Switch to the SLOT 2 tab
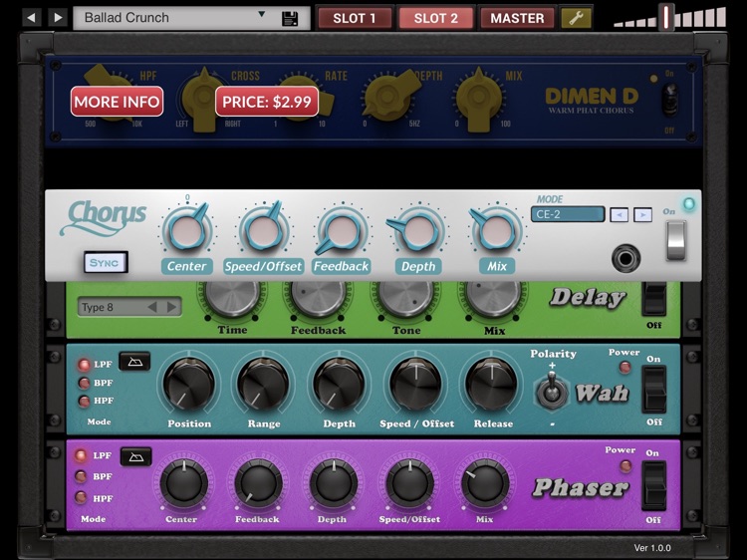Viewport: 747px width, 560px height. point(435,18)
